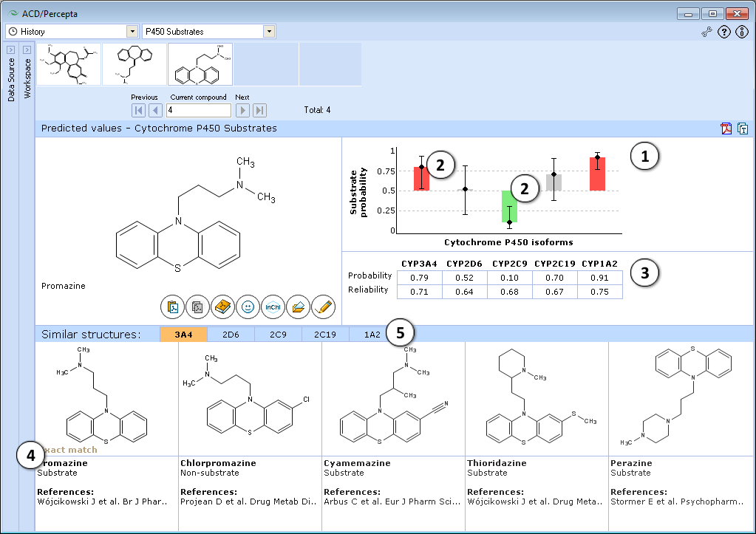756x534 pixels.
Task: Click the Chlorpromazine reference Projean D et al.
Action: (249, 502)
